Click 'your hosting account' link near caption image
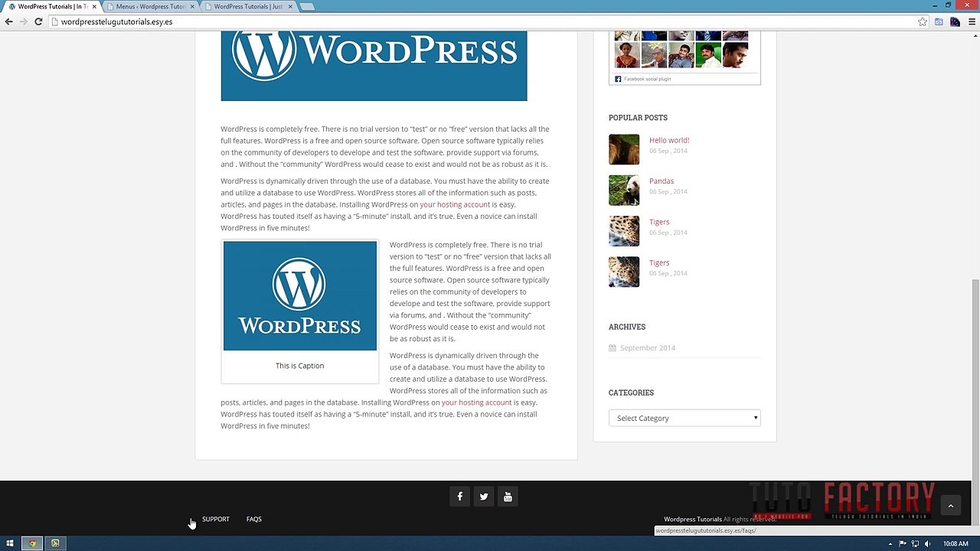The width and height of the screenshot is (980, 551). coord(476,403)
